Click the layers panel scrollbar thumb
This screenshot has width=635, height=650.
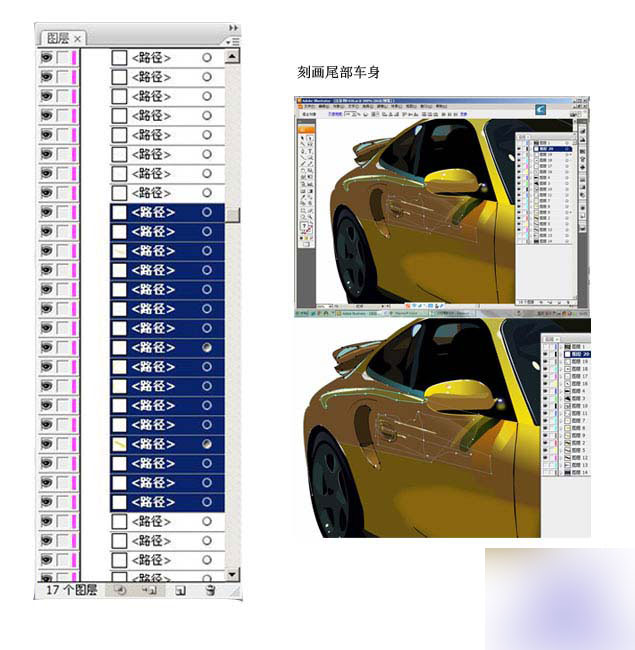tap(233, 215)
